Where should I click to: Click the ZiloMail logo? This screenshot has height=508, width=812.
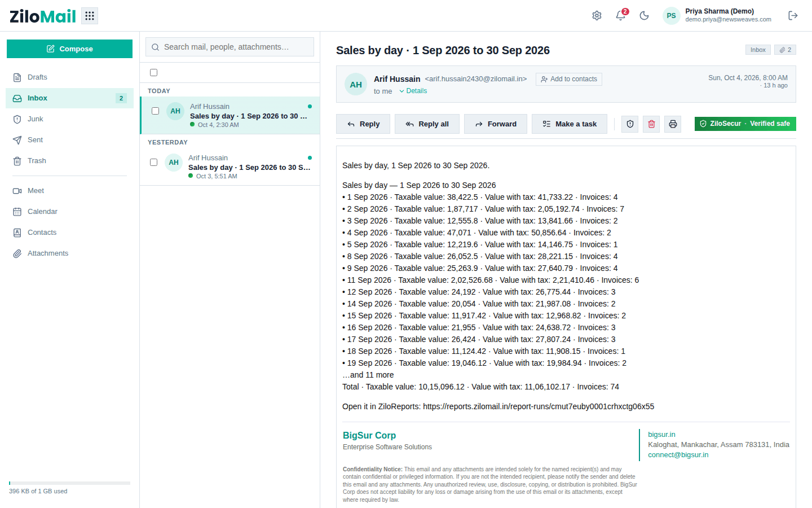(x=42, y=16)
